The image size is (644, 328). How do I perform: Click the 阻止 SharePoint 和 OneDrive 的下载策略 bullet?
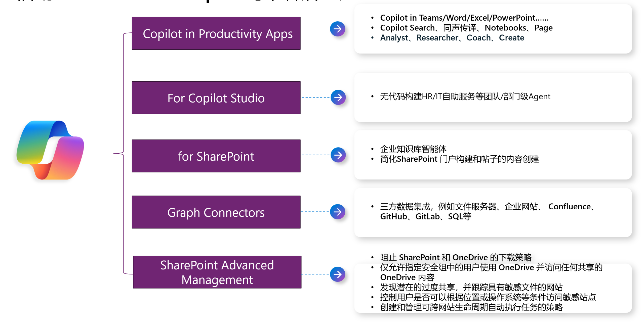point(455,257)
